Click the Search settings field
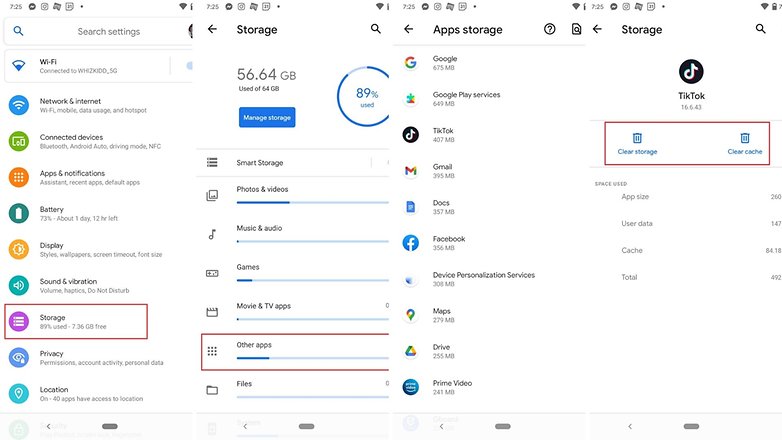The image size is (782, 440). point(98,31)
